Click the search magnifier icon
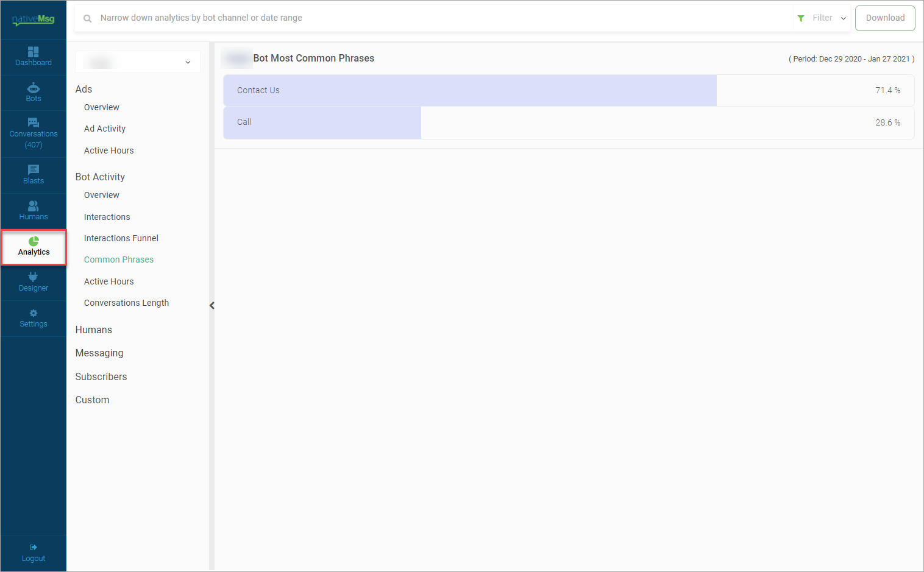The height and width of the screenshot is (572, 924). (x=88, y=18)
